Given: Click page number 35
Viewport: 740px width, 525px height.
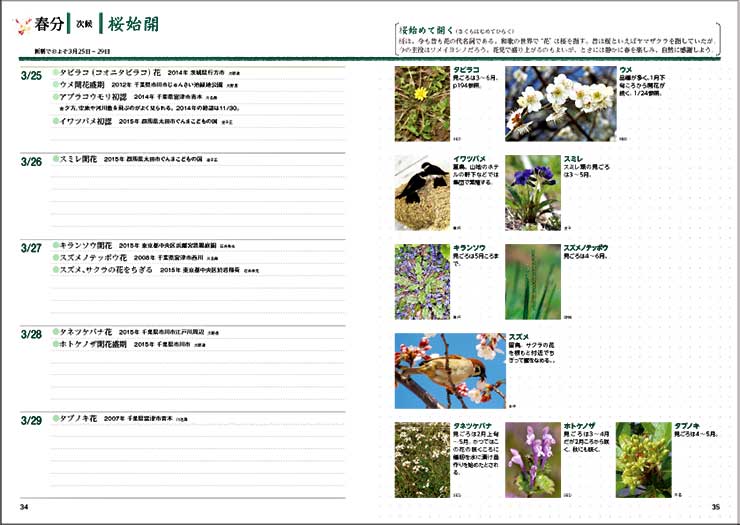Looking at the screenshot, I should click(716, 507).
